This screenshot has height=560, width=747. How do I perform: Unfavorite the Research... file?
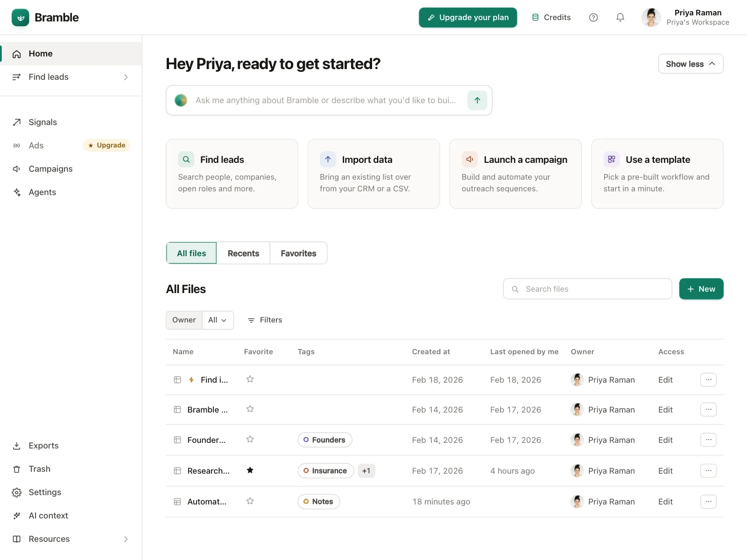250,470
